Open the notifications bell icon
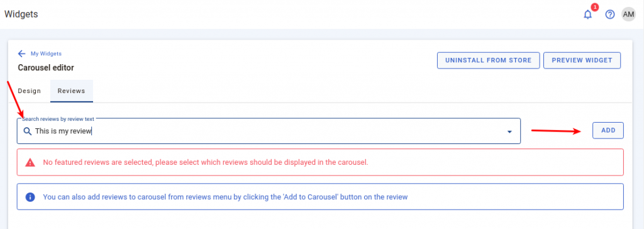This screenshot has width=644, height=229. pos(588,15)
